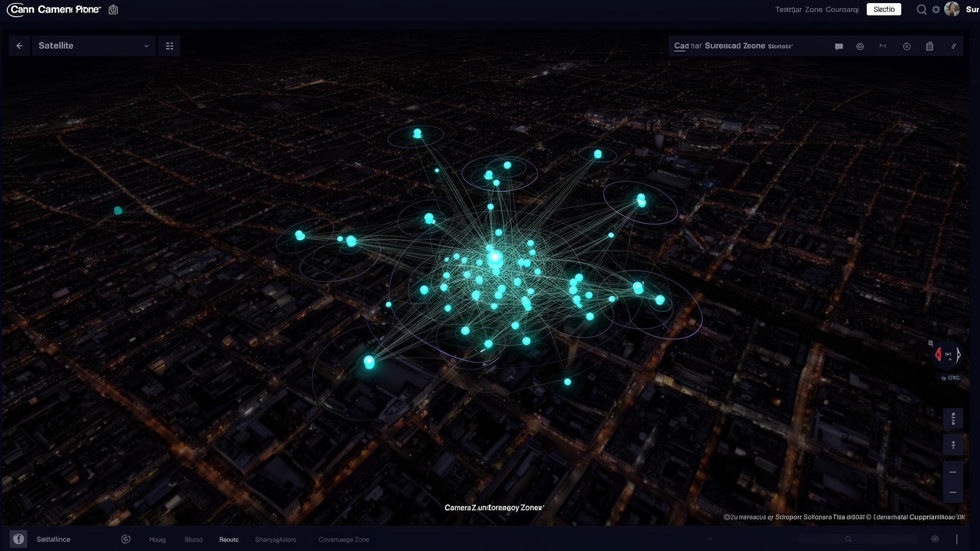Select Houig in the bottom menu
The width and height of the screenshot is (980, 551).
tap(157, 539)
